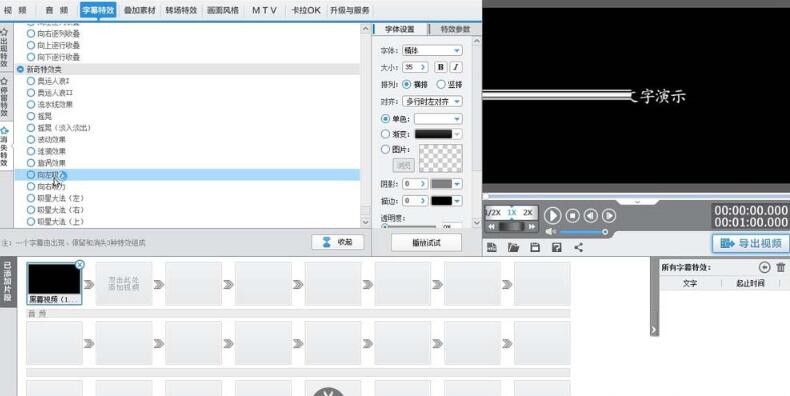Open the 单色 color dropdown
Viewport: 790px width, 396px height.
(438, 119)
